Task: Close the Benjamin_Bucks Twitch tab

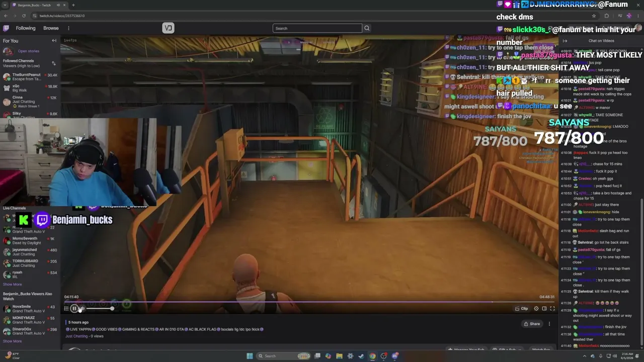Action: (x=65, y=5)
